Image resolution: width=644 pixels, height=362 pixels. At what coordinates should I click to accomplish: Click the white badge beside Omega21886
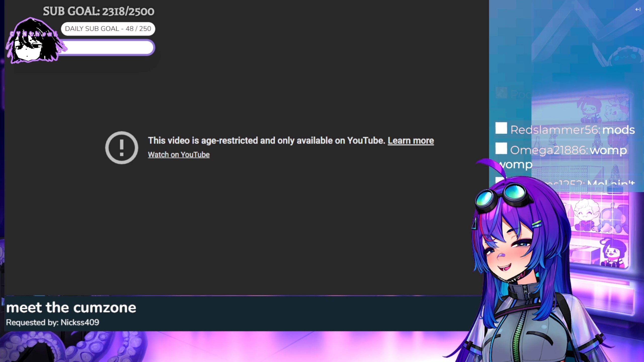[x=501, y=148]
